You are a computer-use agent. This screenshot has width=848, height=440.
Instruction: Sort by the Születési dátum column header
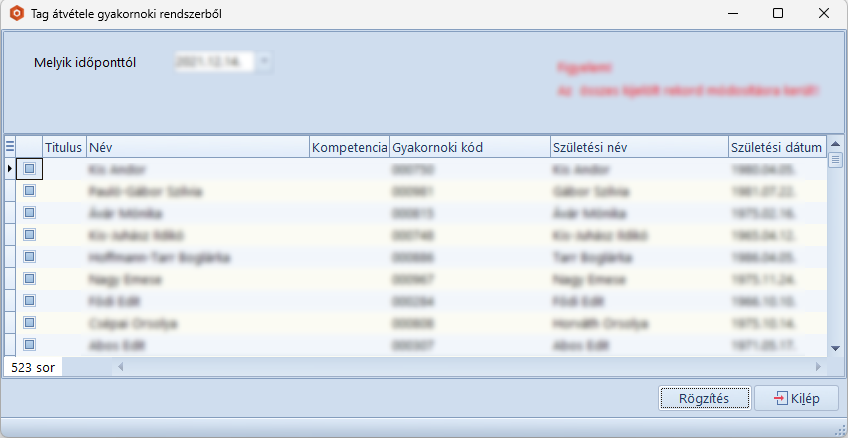click(776, 147)
